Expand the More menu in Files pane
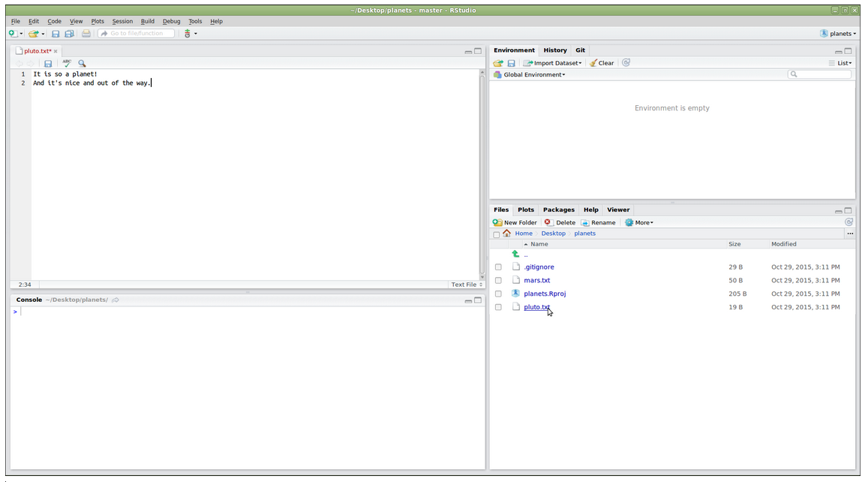 [x=640, y=222]
